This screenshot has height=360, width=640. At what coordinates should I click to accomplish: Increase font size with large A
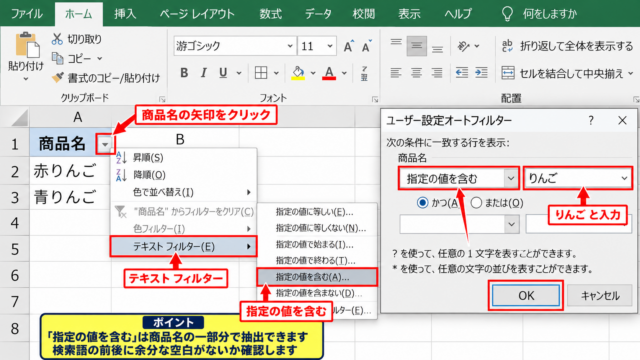click(348, 47)
